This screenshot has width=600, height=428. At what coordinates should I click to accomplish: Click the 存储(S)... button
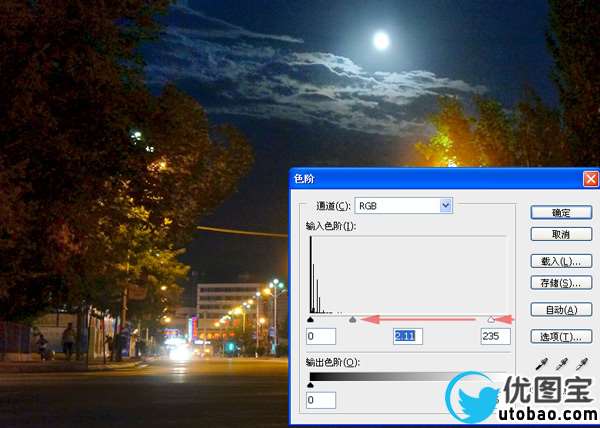click(560, 282)
